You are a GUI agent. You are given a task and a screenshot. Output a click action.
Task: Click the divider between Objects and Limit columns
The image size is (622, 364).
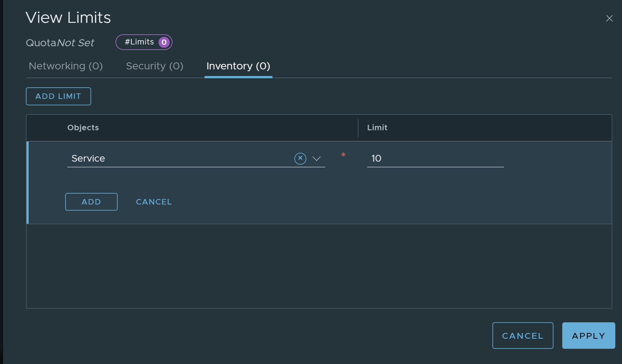(x=358, y=128)
